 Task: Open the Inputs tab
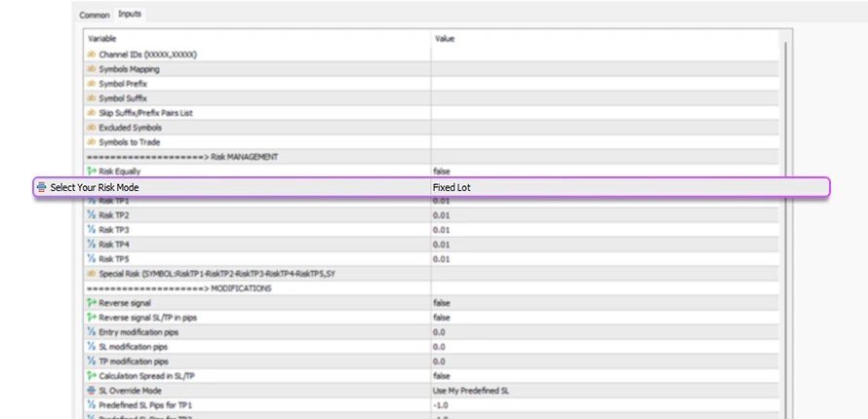coord(130,14)
